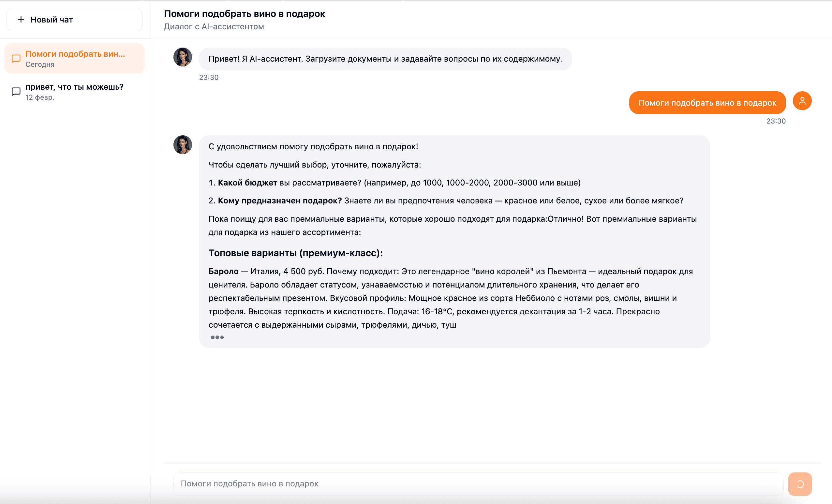Click the 'Топовые варианты (премиум-класс):' heading
The height and width of the screenshot is (504, 832).
(295, 253)
